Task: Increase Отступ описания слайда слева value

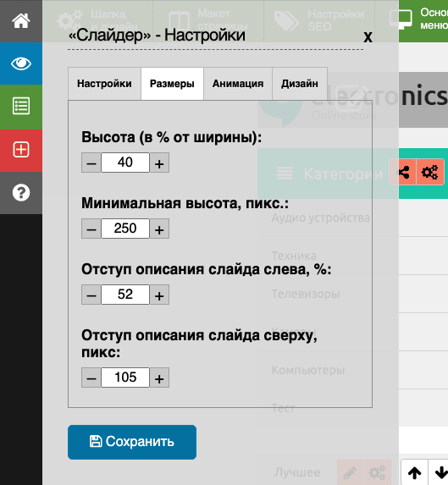Action: pos(159,295)
